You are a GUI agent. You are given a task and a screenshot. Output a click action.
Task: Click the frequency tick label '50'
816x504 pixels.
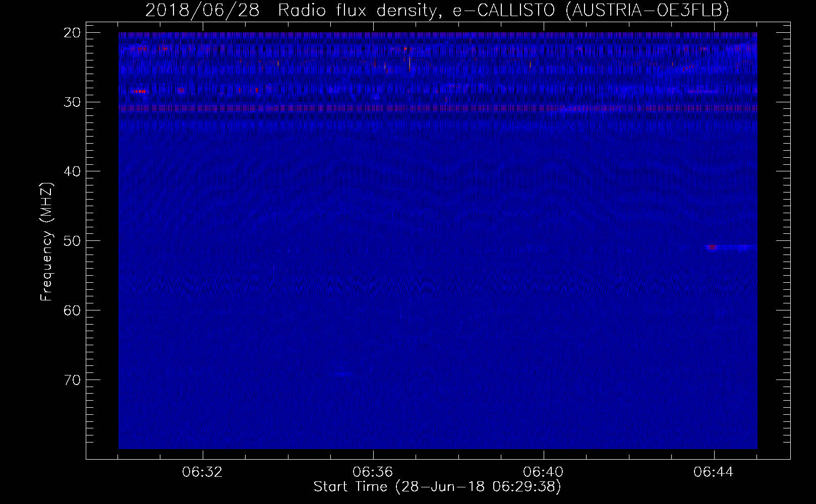click(73, 240)
